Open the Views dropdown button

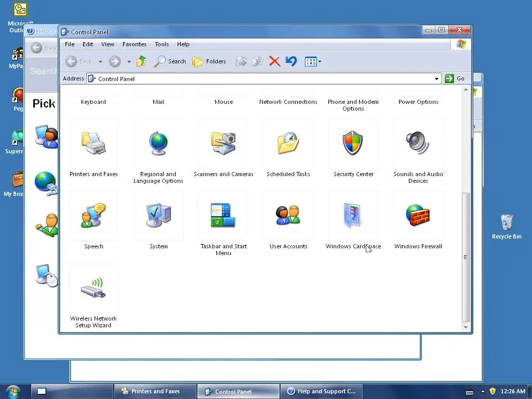click(313, 61)
